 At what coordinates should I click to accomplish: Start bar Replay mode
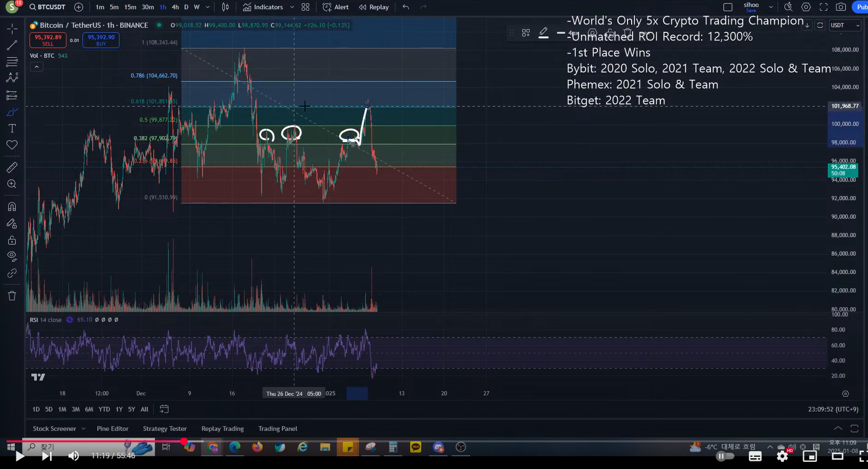click(374, 7)
